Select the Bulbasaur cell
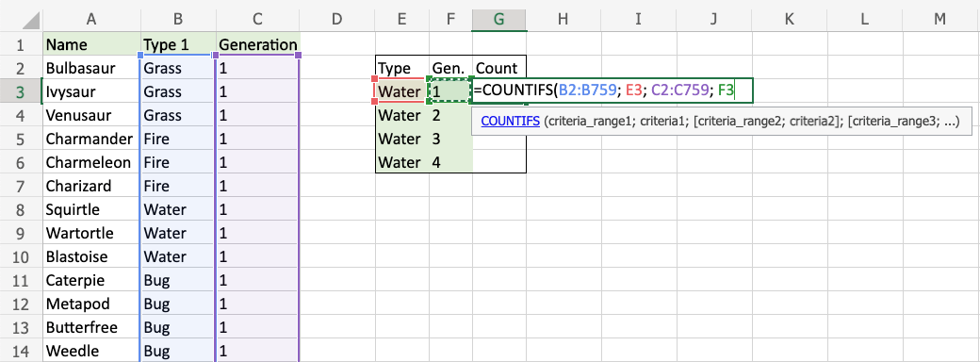This screenshot has height=362, width=980. [91, 68]
